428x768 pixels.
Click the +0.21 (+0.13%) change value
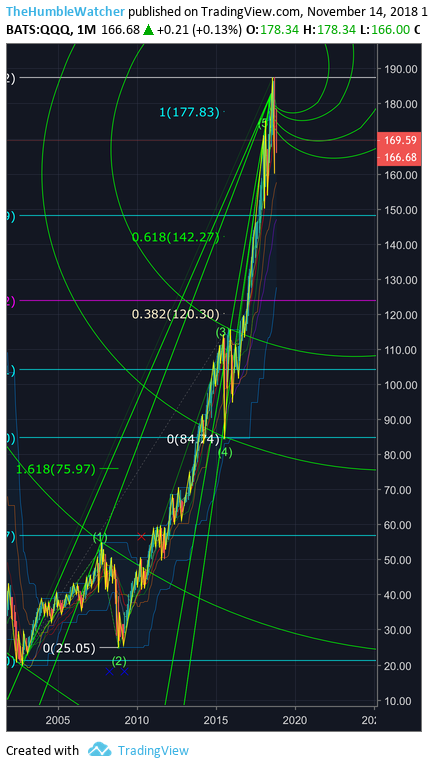pos(200,30)
